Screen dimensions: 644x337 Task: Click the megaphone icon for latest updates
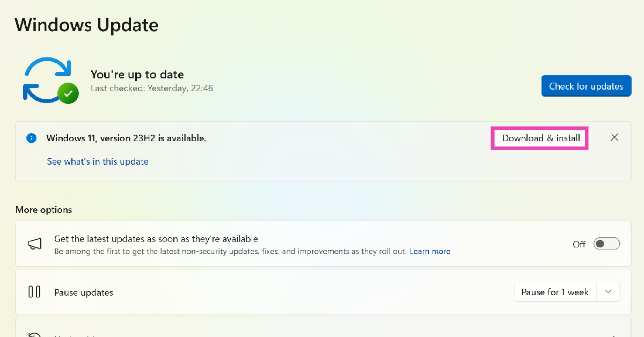tap(34, 244)
